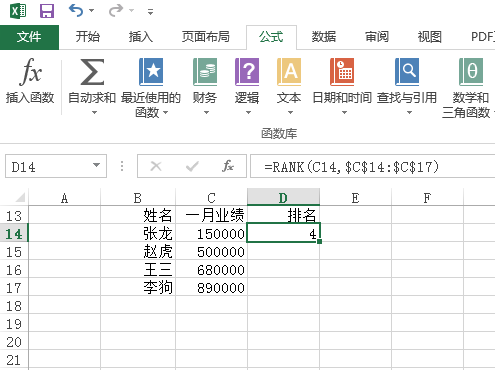The width and height of the screenshot is (495, 370).
Task: Open the 页面布局 tab
Action: point(205,37)
